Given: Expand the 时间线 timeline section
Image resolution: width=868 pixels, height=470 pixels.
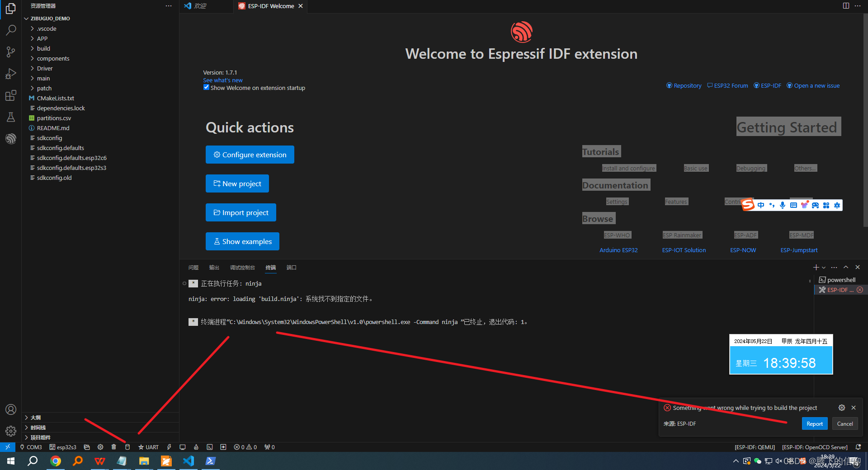Looking at the screenshot, I should coord(100,428).
